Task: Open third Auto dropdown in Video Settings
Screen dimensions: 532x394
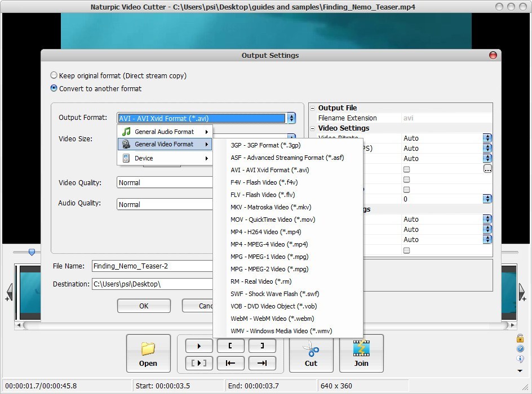Action: pyautogui.click(x=487, y=158)
